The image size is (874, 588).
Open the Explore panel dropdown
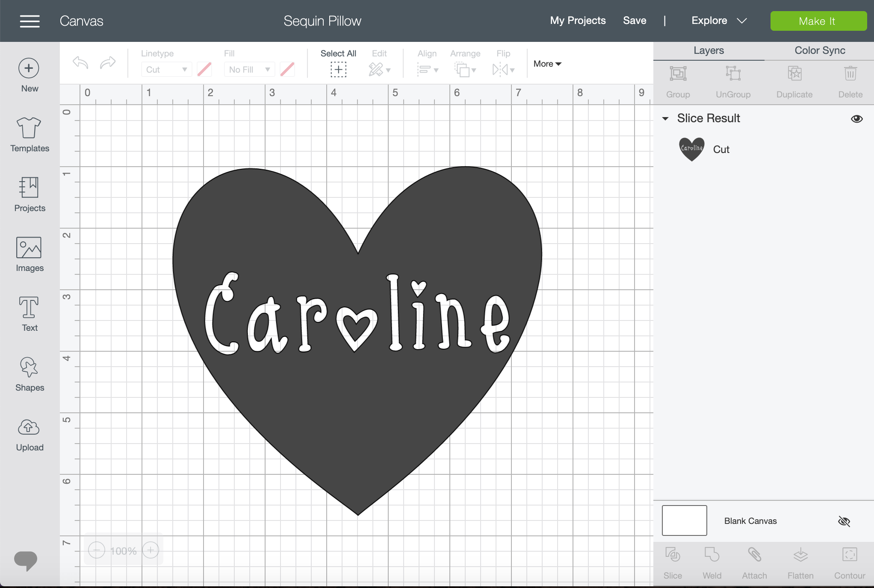742,21
